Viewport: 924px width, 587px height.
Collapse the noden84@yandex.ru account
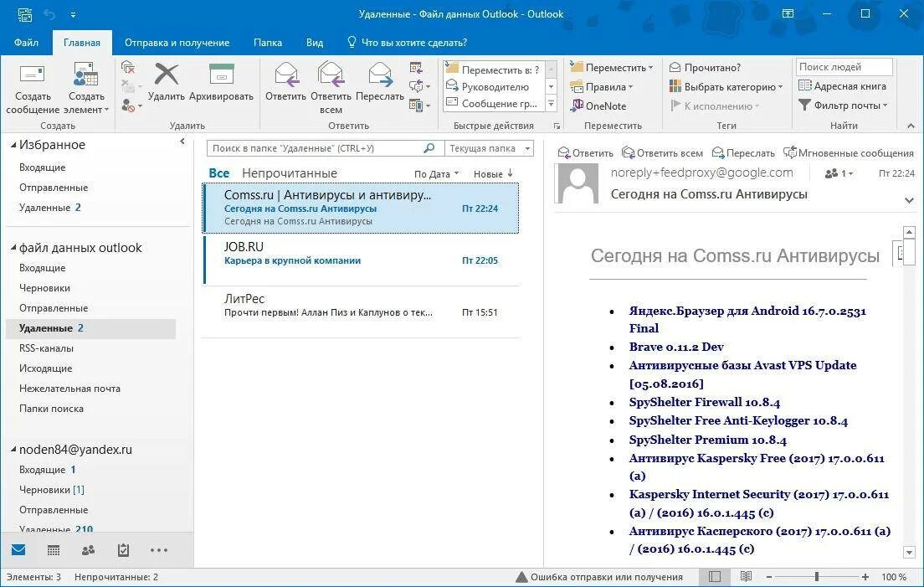coord(13,450)
